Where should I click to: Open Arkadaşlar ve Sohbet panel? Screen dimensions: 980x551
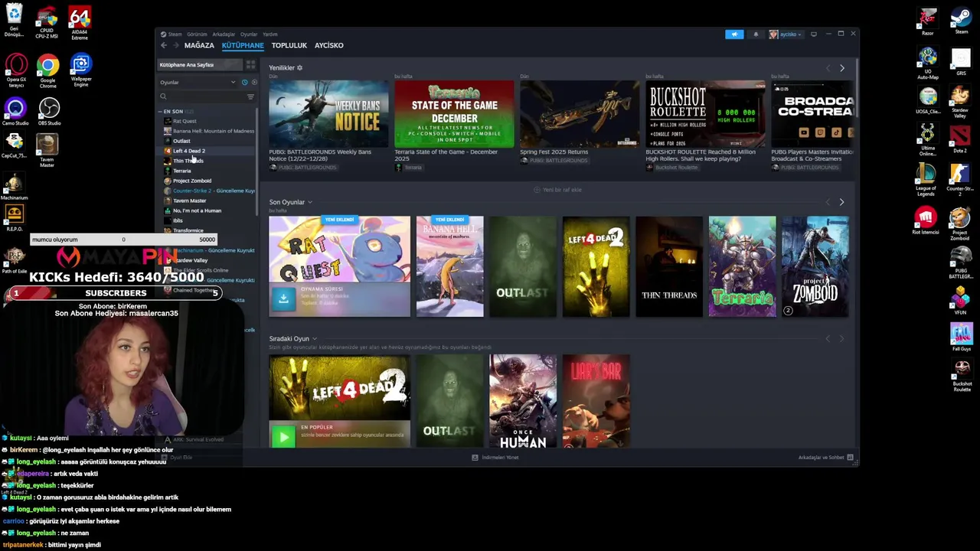coord(826,458)
